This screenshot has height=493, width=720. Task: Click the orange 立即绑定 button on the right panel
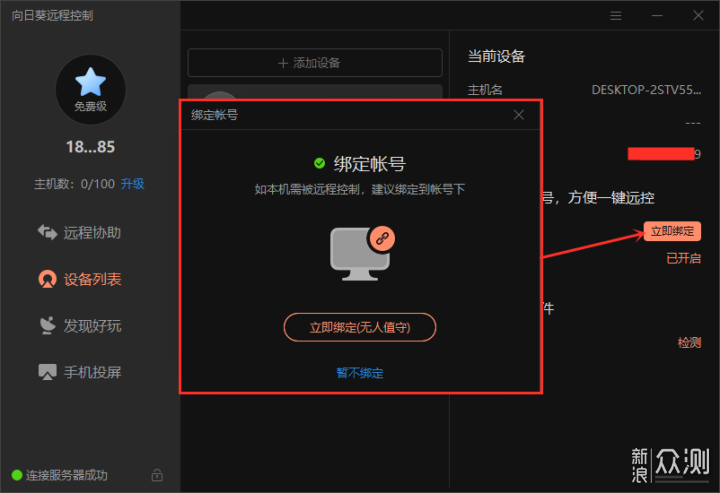(x=672, y=231)
